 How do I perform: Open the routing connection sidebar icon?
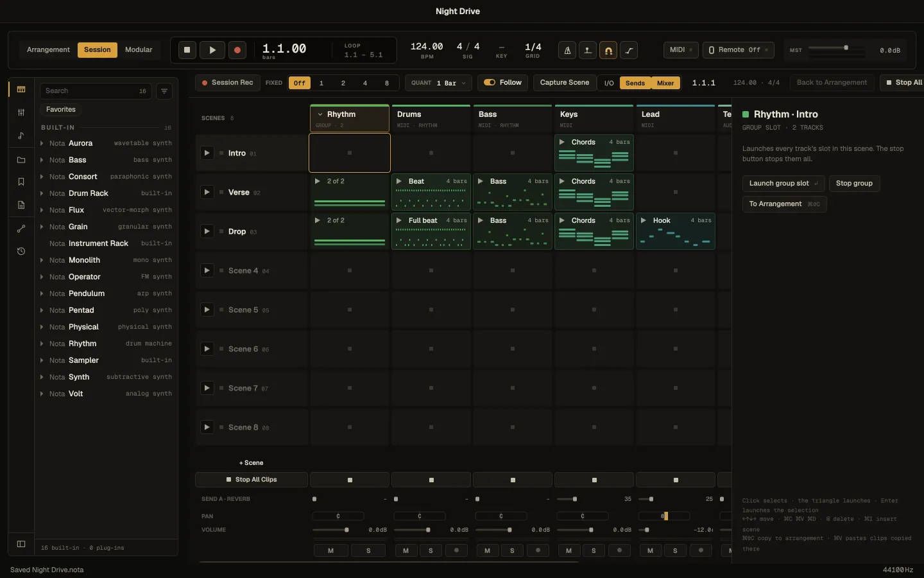point(21,229)
